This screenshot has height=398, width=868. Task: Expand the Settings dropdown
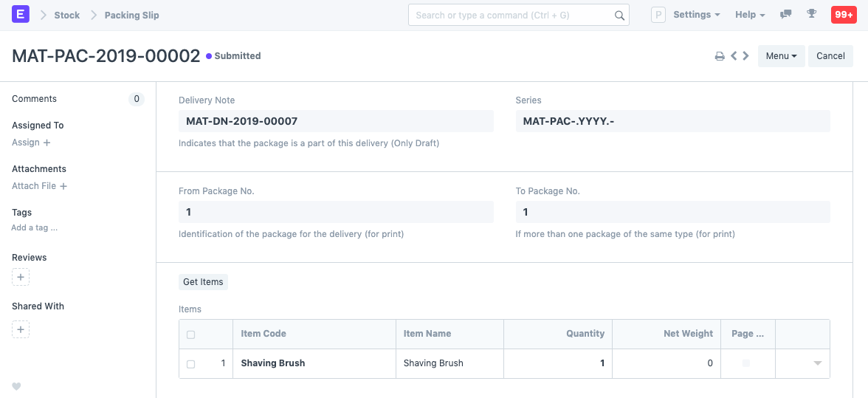tap(697, 15)
